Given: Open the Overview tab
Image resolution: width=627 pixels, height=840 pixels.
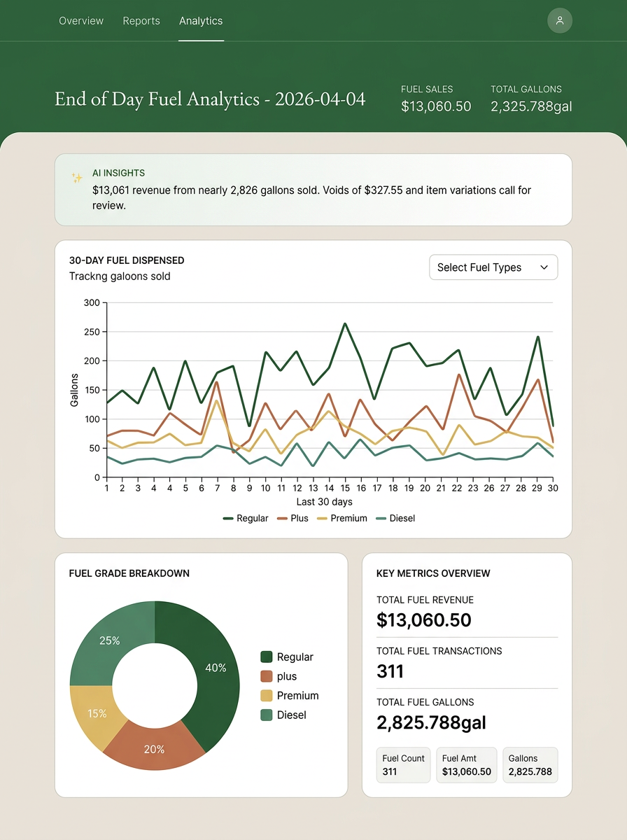Looking at the screenshot, I should pos(81,21).
